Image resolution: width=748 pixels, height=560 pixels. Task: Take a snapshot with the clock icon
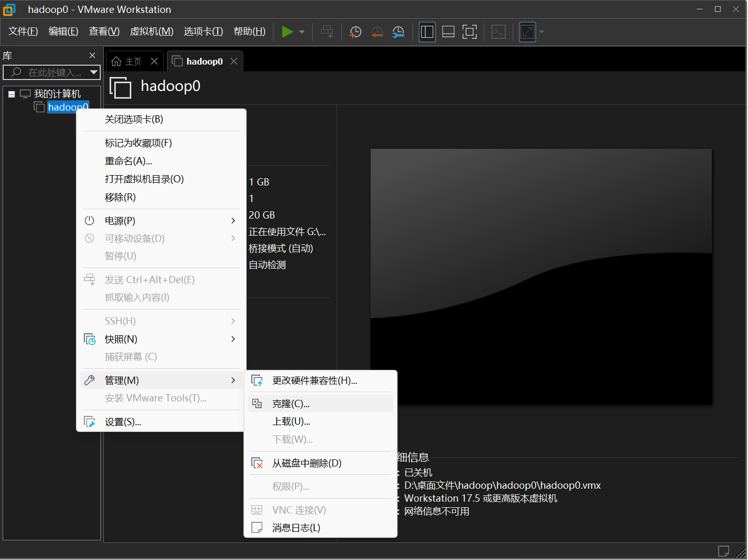point(355,32)
